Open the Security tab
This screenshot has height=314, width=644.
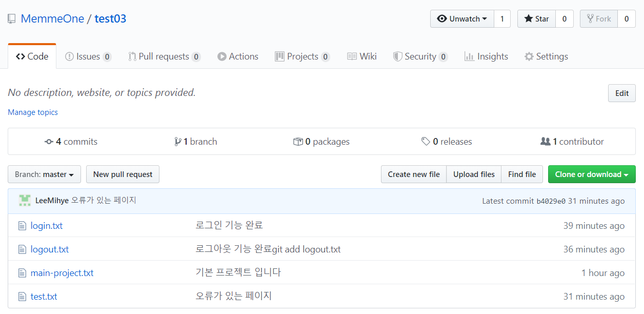420,56
